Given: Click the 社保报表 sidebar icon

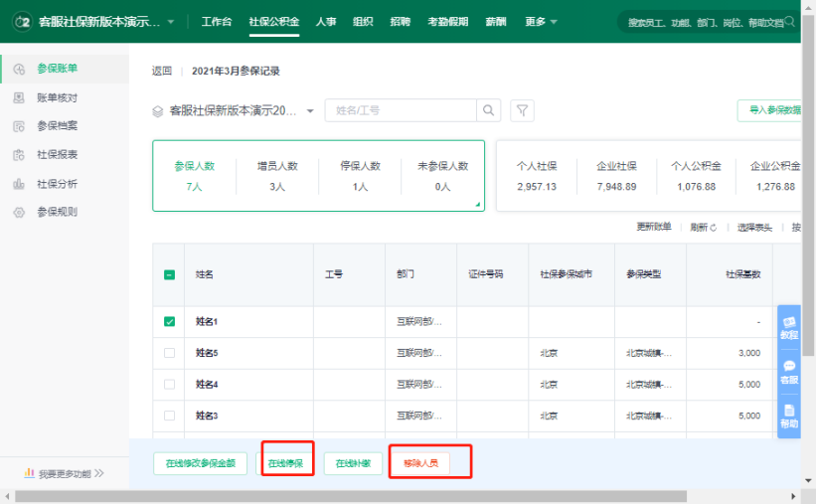Looking at the screenshot, I should pyautogui.click(x=19, y=155).
